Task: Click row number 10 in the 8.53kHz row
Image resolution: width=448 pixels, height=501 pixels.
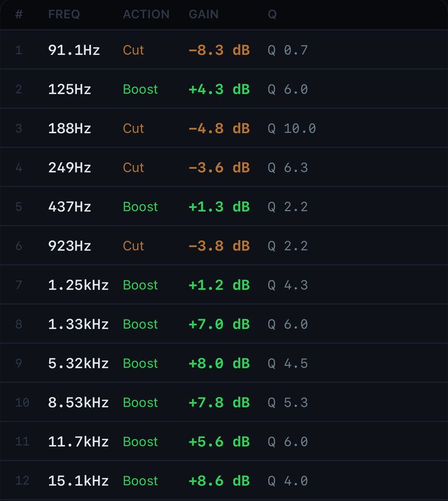Action: click(x=22, y=403)
